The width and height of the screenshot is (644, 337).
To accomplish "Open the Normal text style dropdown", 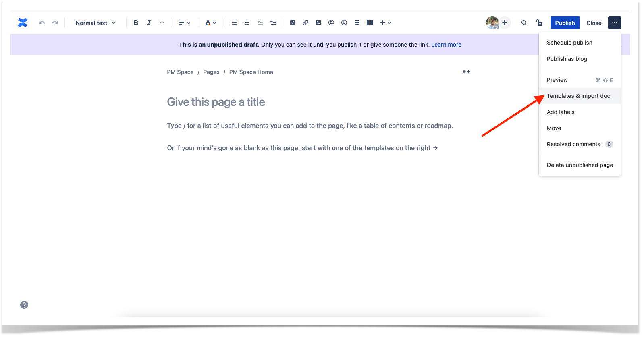I will pyautogui.click(x=96, y=23).
